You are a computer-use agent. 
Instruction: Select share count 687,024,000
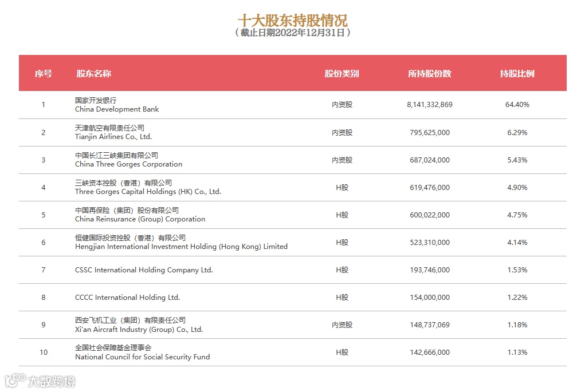tap(429, 160)
